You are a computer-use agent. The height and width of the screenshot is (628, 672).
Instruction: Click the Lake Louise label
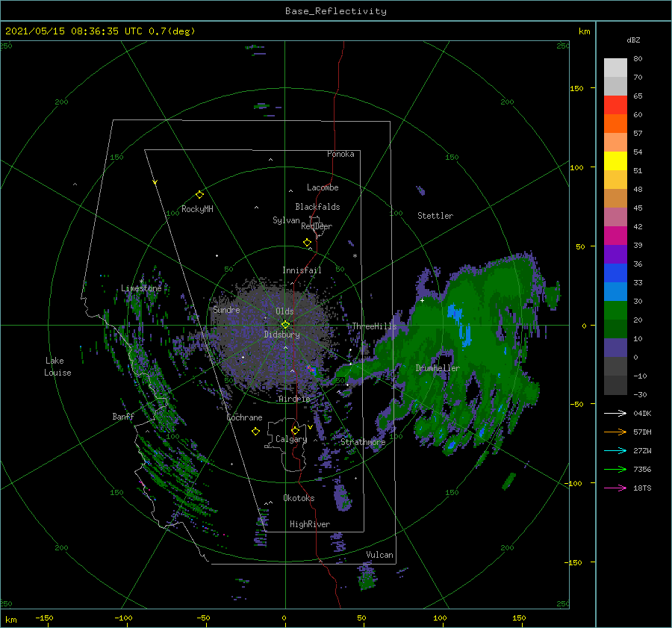[x=57, y=367]
